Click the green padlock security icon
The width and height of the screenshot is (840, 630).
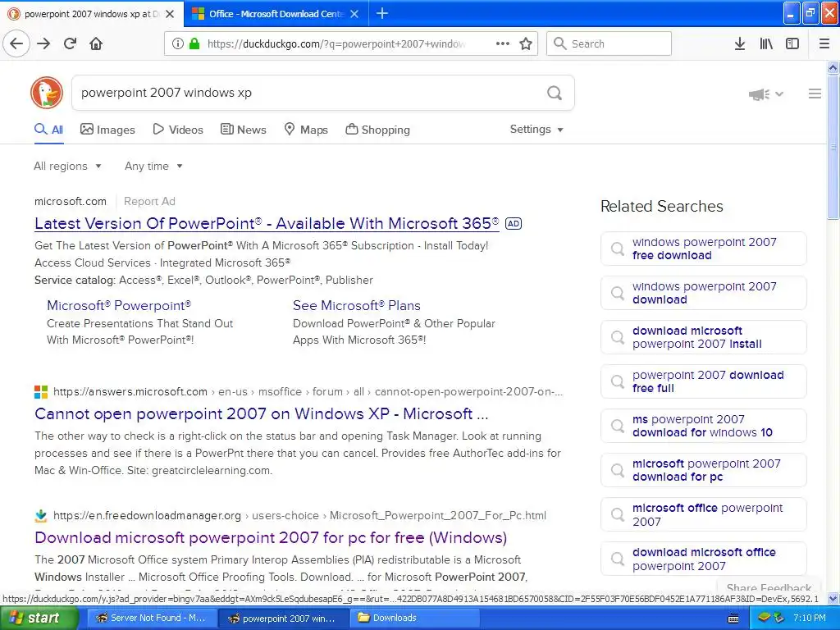tap(194, 43)
